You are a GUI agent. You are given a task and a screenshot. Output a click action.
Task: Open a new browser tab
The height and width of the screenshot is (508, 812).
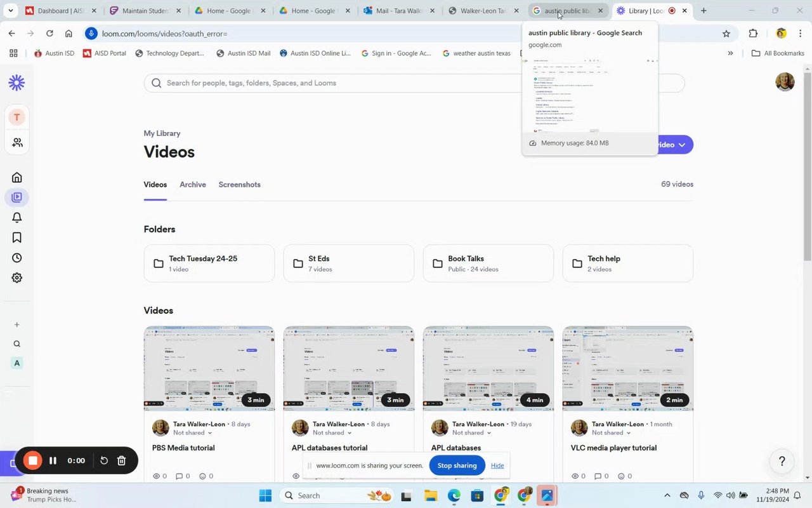[x=704, y=11]
